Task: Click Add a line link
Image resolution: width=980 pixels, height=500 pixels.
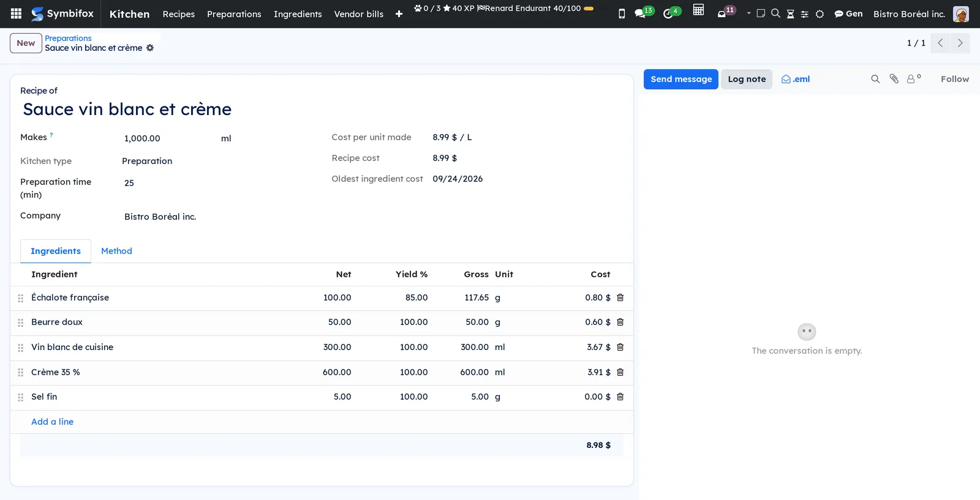Action: point(53,422)
